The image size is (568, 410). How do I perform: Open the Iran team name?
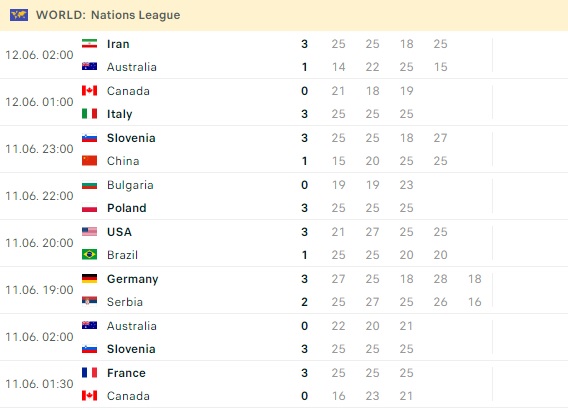118,44
